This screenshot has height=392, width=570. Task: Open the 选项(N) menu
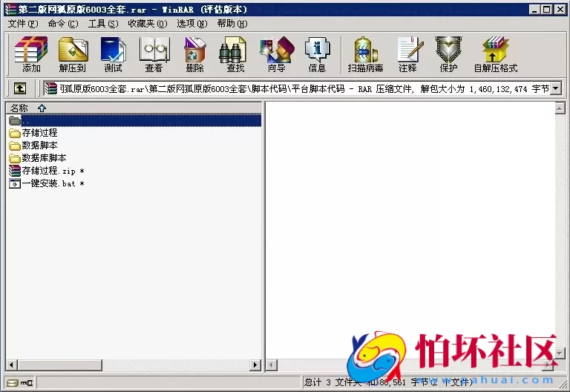point(192,24)
